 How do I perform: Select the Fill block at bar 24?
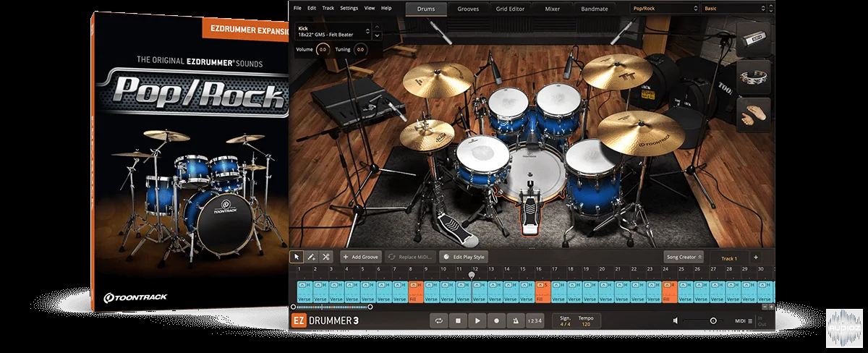(670, 292)
